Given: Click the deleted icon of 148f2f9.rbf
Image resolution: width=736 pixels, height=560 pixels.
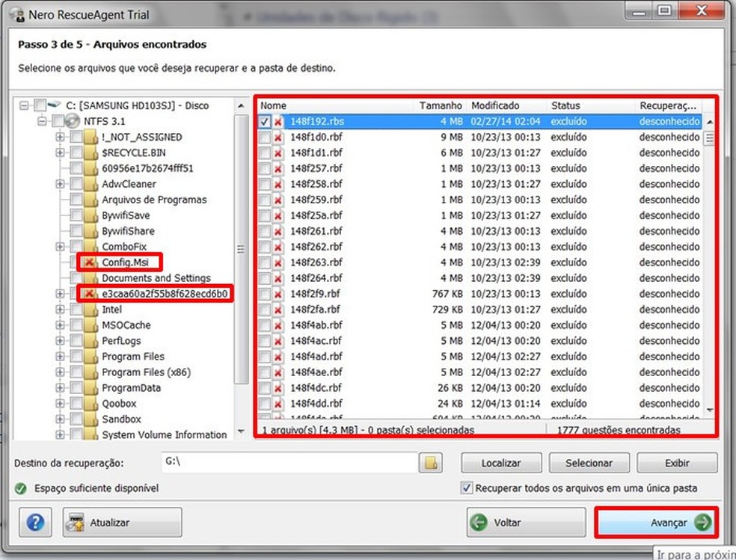Looking at the screenshot, I should coord(278,294).
